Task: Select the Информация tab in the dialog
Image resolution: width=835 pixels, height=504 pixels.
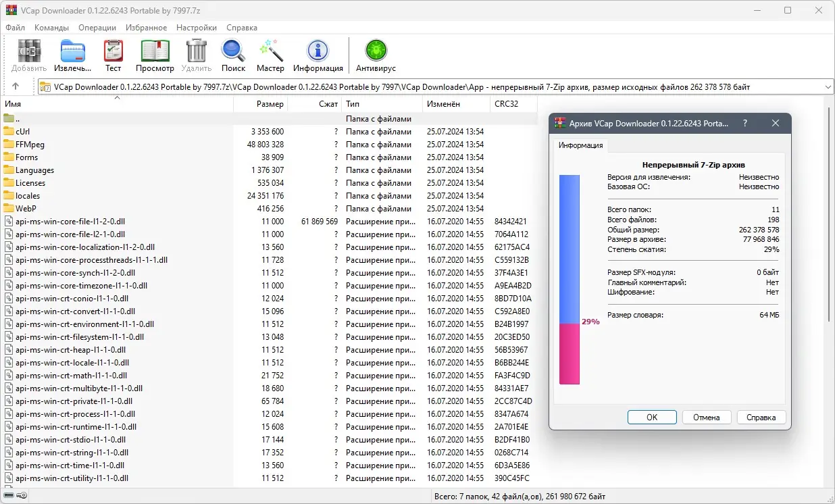Action: 580,145
